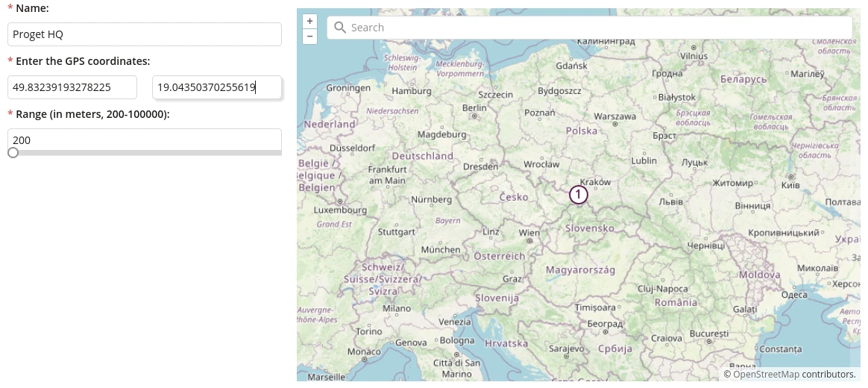Click Groningen on the map
This screenshot has width=868, height=388.
(x=348, y=87)
